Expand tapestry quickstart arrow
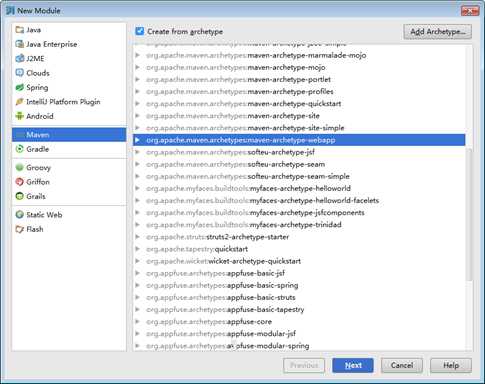 (x=137, y=249)
